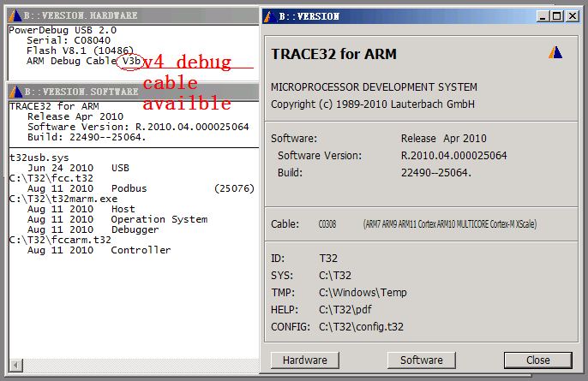The width and height of the screenshot is (588, 381).
Task: Select 'Serial: C08040' line
Action: click(69, 40)
